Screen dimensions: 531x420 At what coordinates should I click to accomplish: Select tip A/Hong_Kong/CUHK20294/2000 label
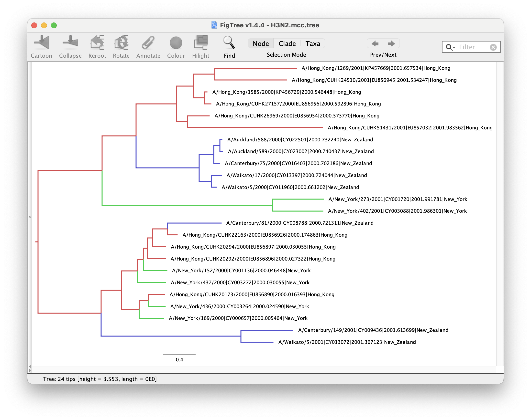pos(253,247)
